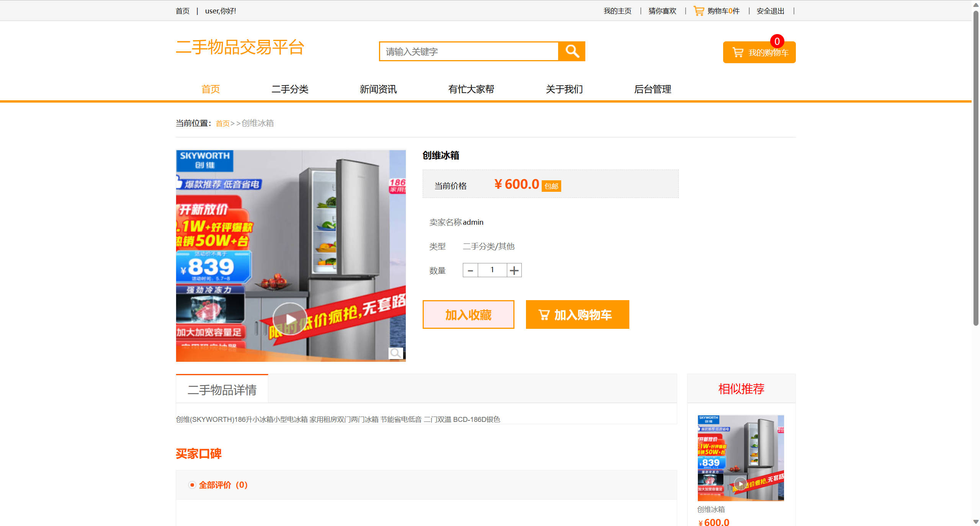Open the 创维冰箱 thumbnail under 相似推荐
This screenshot has height=526, width=980.
[740, 458]
